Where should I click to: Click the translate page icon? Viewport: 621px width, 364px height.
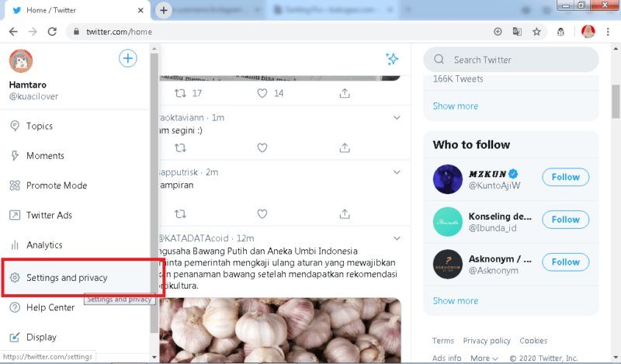tap(517, 32)
